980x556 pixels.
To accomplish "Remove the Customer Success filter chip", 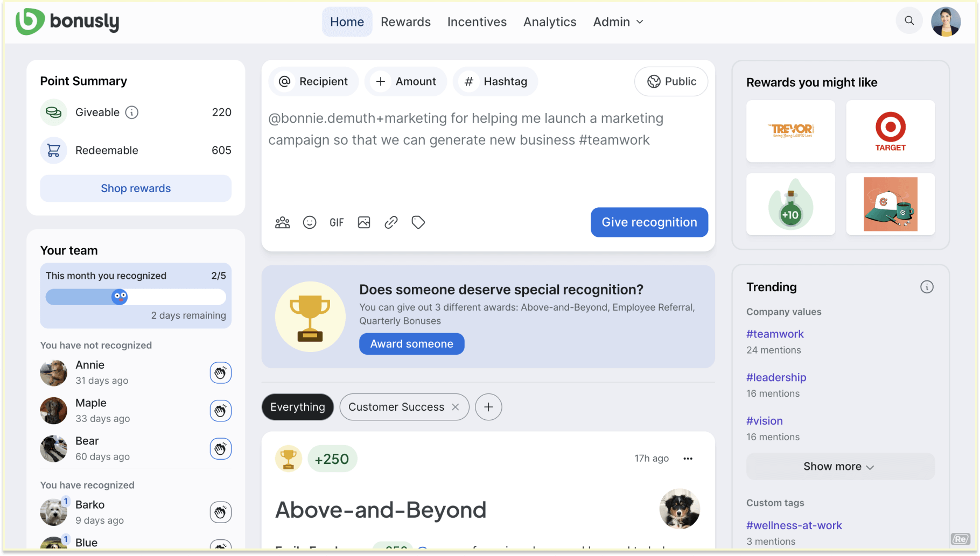I will coord(455,407).
